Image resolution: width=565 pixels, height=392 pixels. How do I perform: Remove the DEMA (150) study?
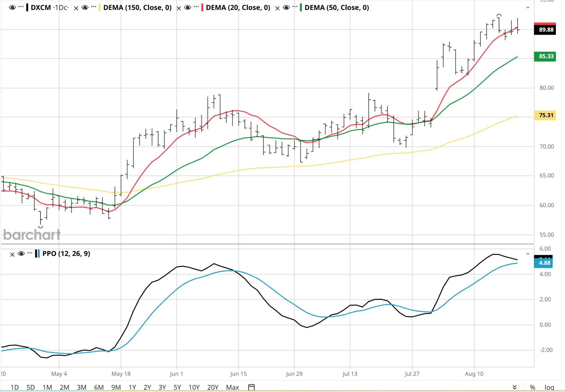76,8
